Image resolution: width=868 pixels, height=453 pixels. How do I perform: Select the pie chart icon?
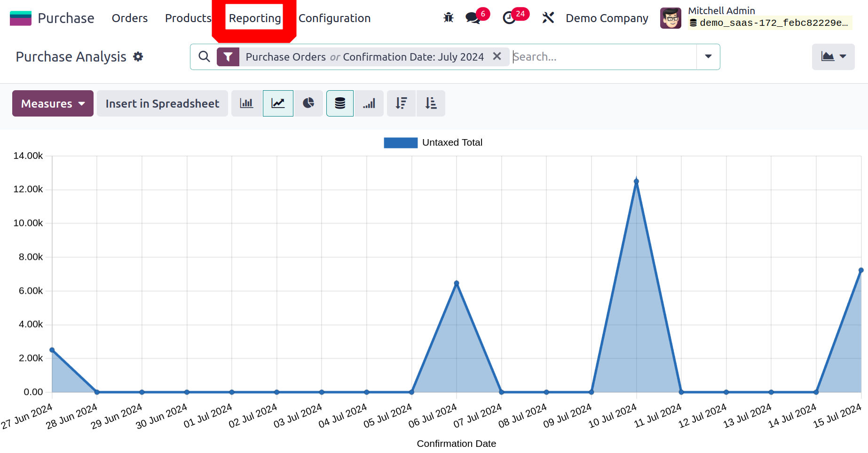point(308,103)
